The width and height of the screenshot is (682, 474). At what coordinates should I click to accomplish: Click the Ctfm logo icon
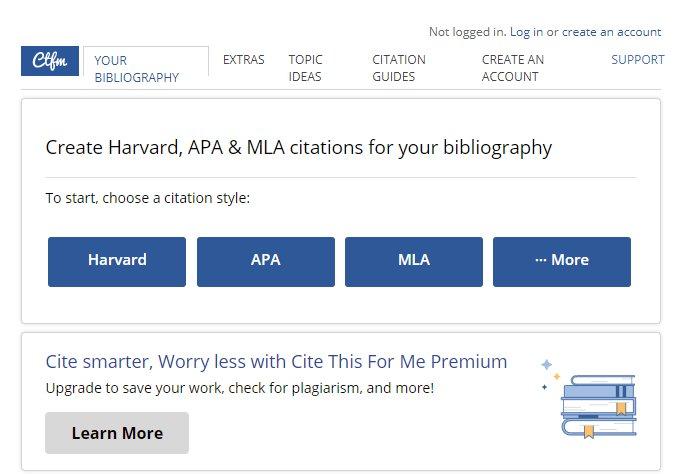50,61
